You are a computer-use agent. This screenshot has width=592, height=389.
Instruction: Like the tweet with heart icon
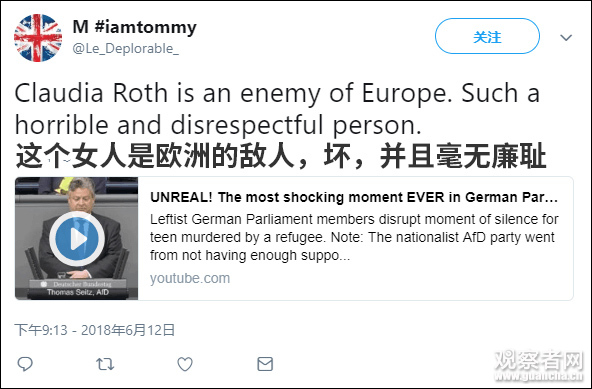185,364
